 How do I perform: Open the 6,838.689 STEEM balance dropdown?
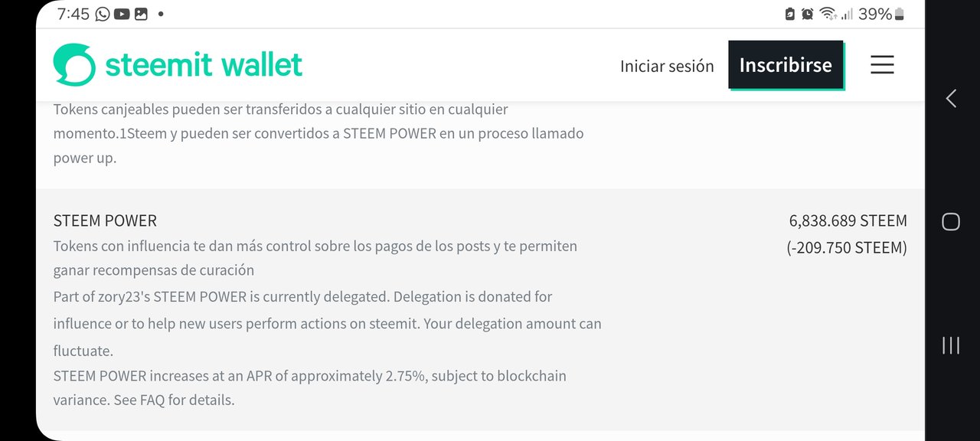point(848,220)
